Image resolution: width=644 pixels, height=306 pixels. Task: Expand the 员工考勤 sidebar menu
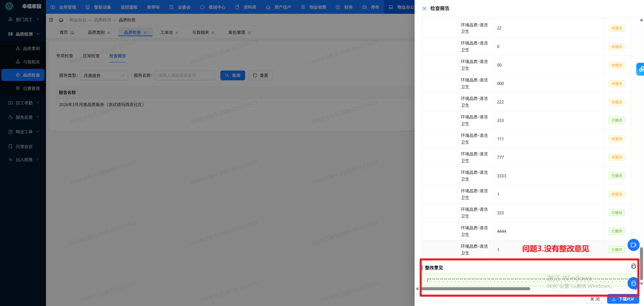pyautogui.click(x=23, y=103)
